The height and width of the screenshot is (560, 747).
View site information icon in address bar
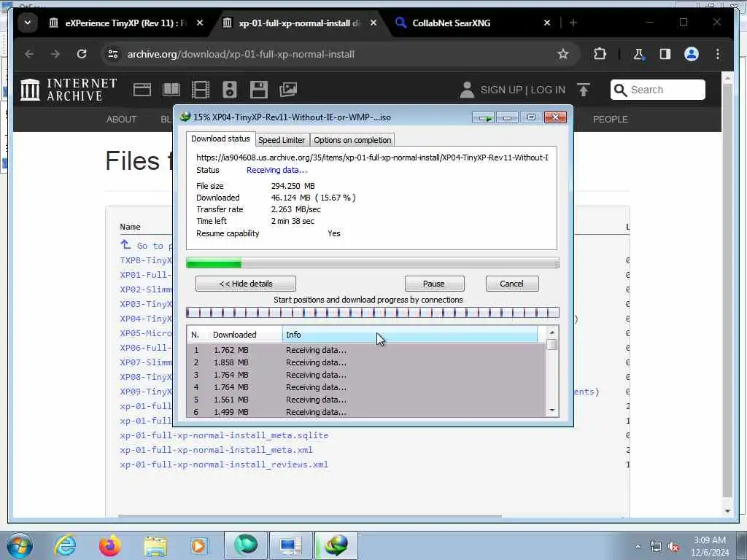[x=113, y=54]
